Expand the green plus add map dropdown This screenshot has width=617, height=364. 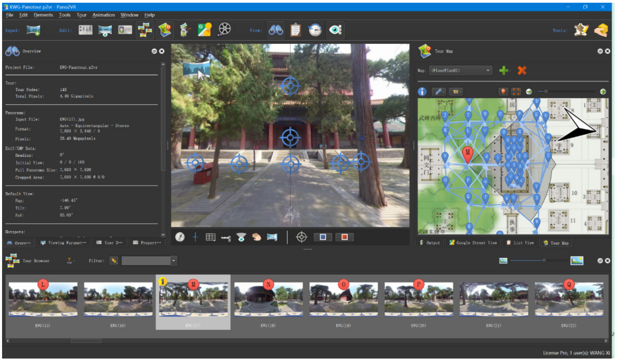pyautogui.click(x=504, y=71)
